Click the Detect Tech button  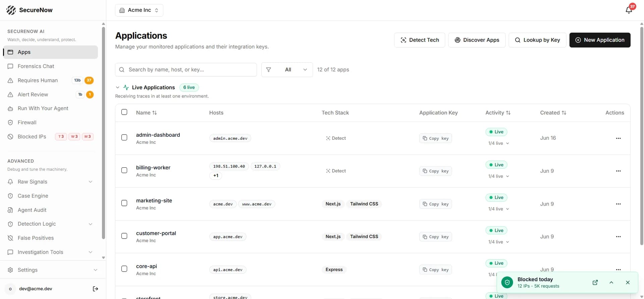pos(420,40)
